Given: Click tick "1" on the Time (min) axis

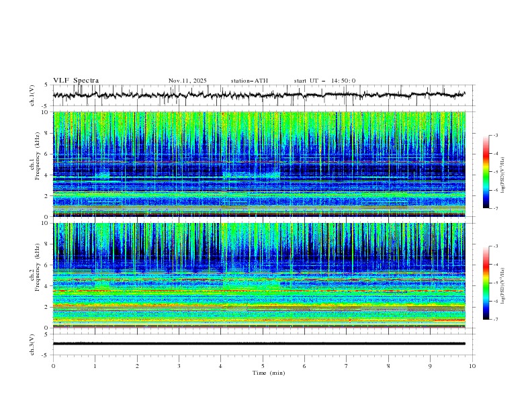Looking at the screenshot, I should point(95,366).
